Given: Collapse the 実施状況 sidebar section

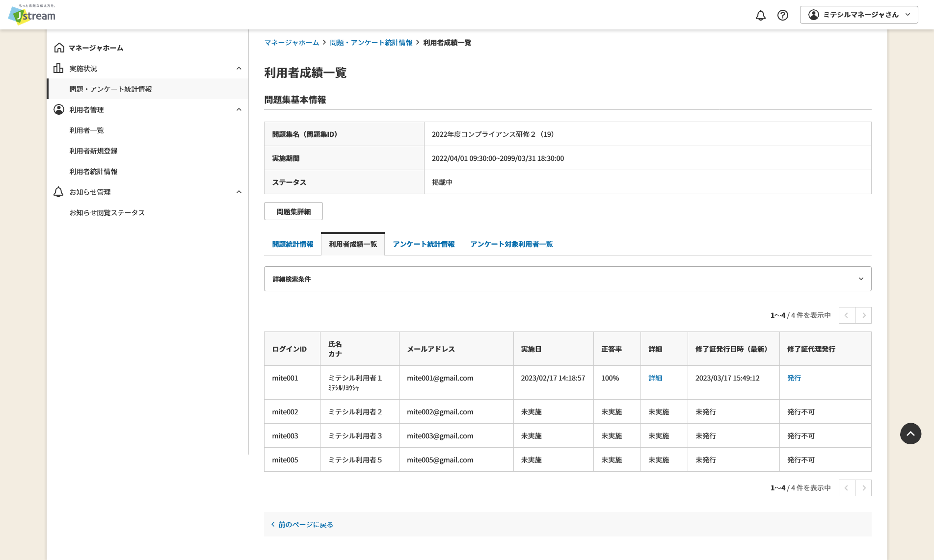Looking at the screenshot, I should pos(239,68).
